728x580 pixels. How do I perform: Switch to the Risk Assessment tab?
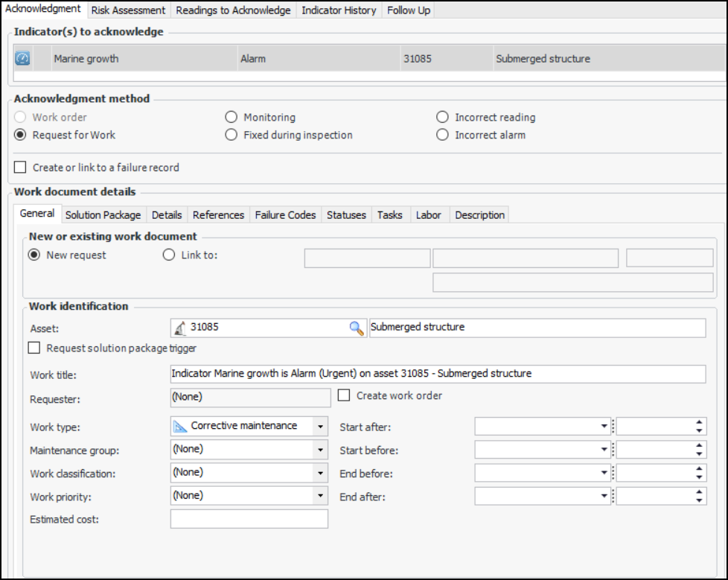tap(128, 10)
